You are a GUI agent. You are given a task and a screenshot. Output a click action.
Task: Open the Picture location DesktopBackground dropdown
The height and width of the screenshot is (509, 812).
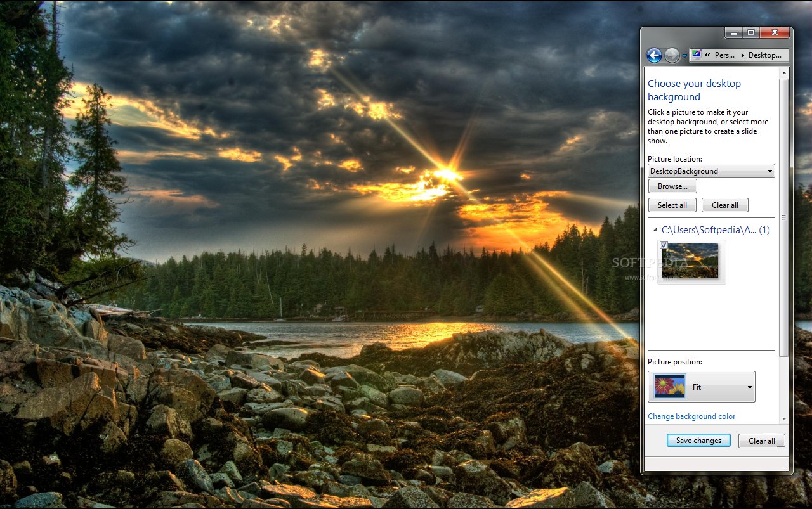pos(711,171)
